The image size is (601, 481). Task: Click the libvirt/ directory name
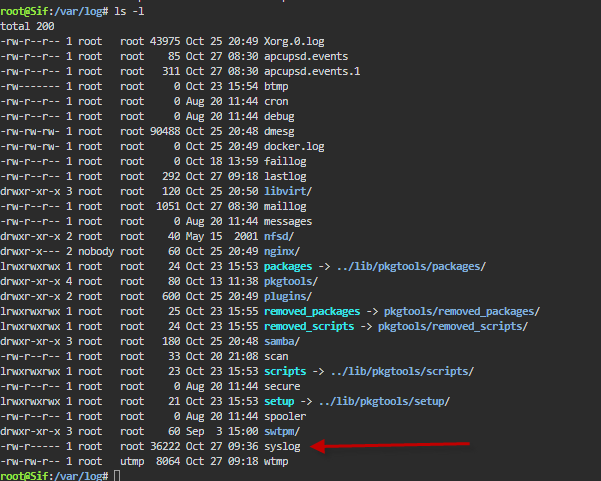pos(288,191)
